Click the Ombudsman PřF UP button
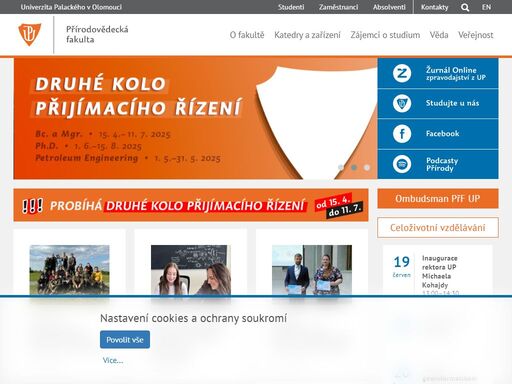 [438, 199]
